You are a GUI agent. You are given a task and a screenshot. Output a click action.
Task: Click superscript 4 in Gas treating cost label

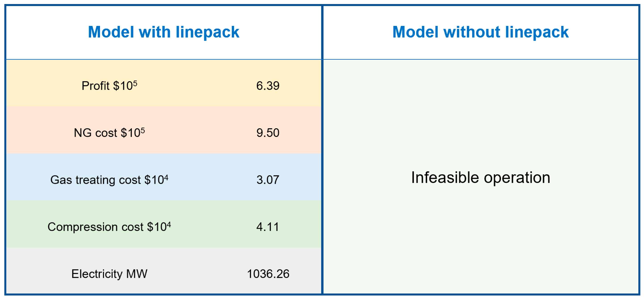[166, 177]
